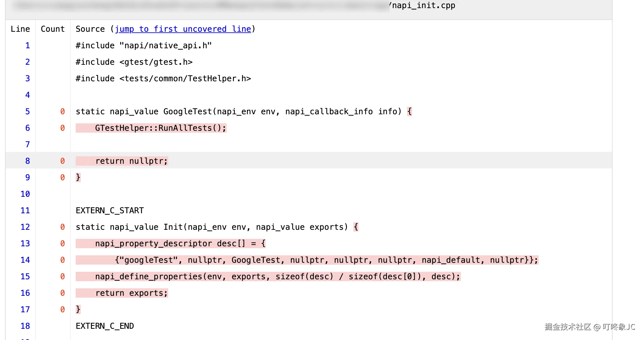This screenshot has height=340, width=644.
Task: Click the zero count beside line 6
Action: coord(62,128)
